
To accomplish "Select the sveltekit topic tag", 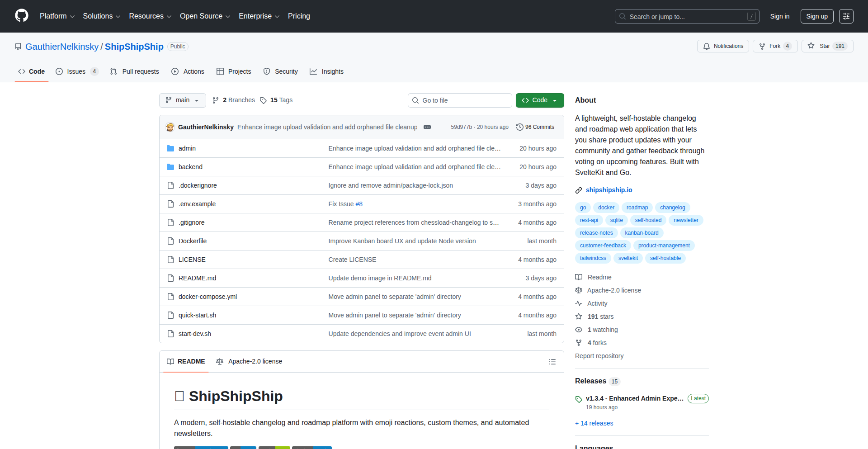I will pyautogui.click(x=628, y=258).
